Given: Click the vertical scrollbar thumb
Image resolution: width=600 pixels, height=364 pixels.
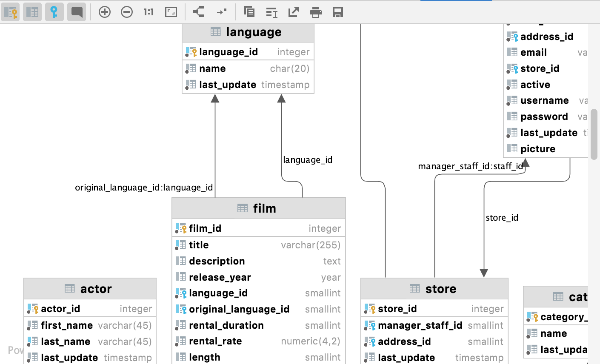Looking at the screenshot, I should pyautogui.click(x=594, y=134).
